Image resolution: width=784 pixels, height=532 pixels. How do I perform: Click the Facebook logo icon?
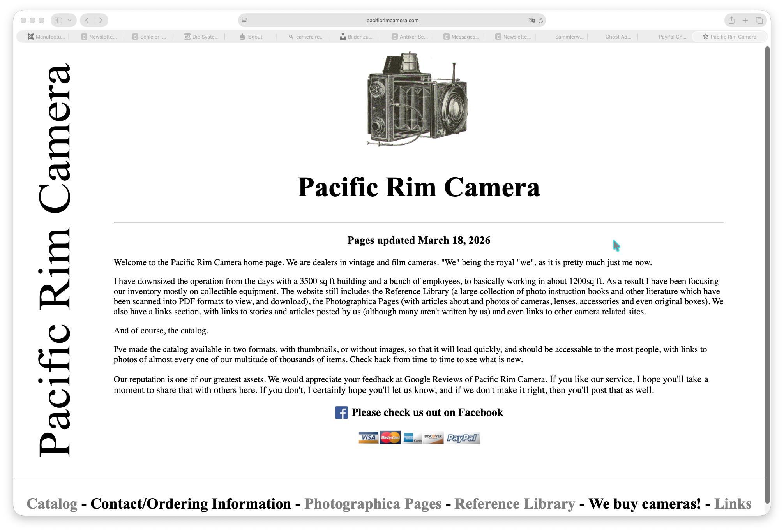pos(341,412)
